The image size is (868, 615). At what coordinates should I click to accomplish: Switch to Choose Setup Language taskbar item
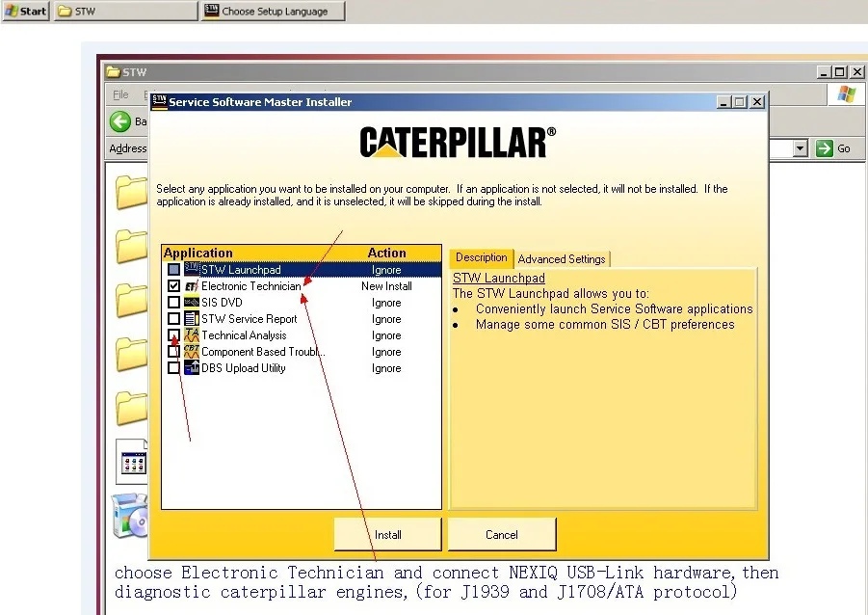click(274, 11)
